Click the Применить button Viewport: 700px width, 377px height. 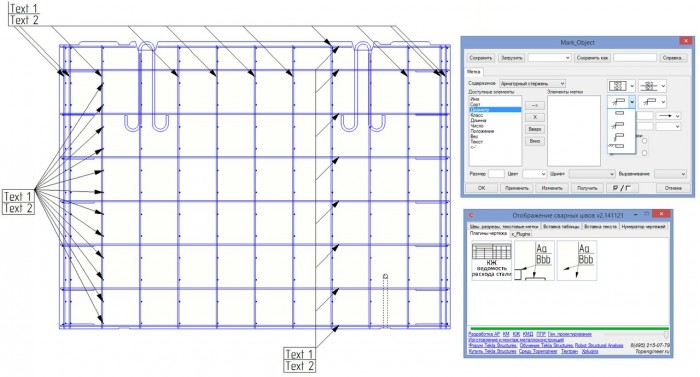(517, 188)
